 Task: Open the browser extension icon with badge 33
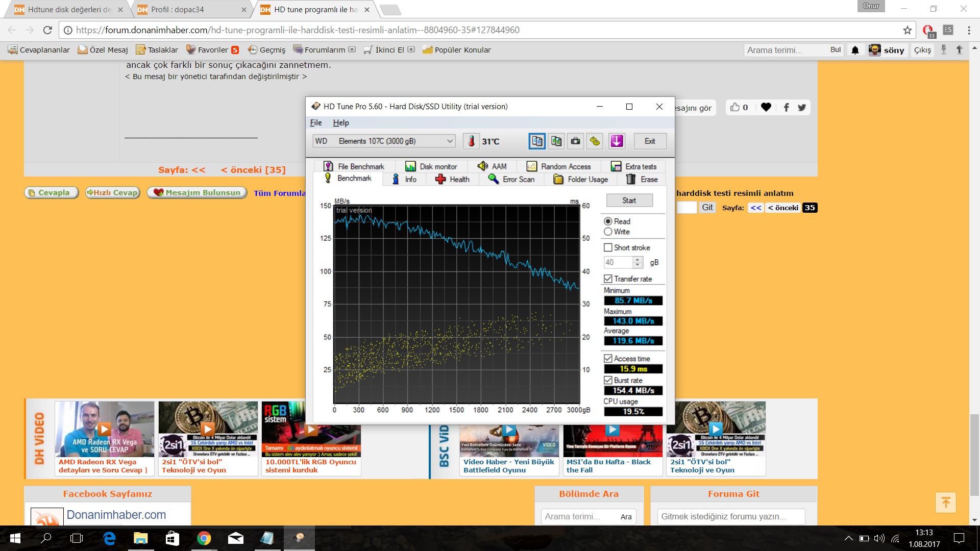pos(928,31)
